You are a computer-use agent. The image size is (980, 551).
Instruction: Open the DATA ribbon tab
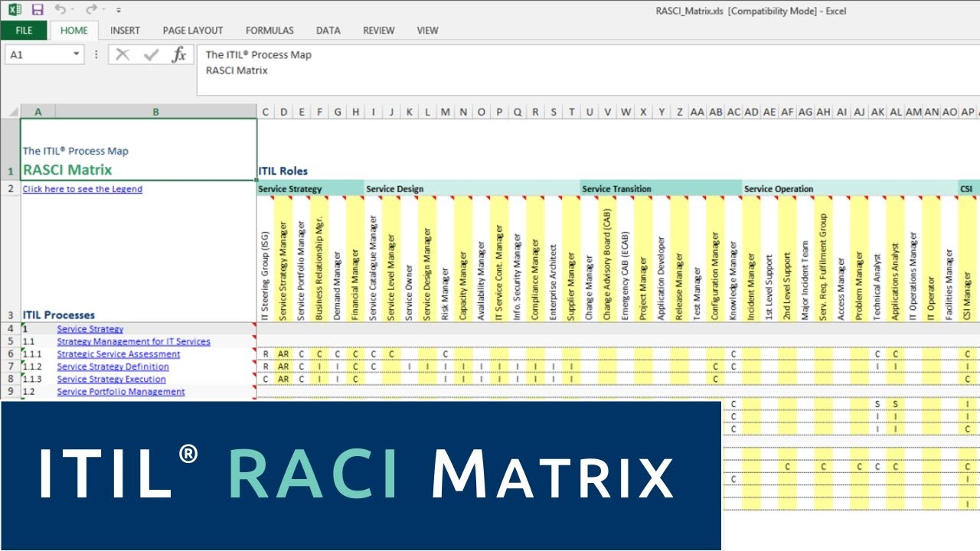coord(328,31)
